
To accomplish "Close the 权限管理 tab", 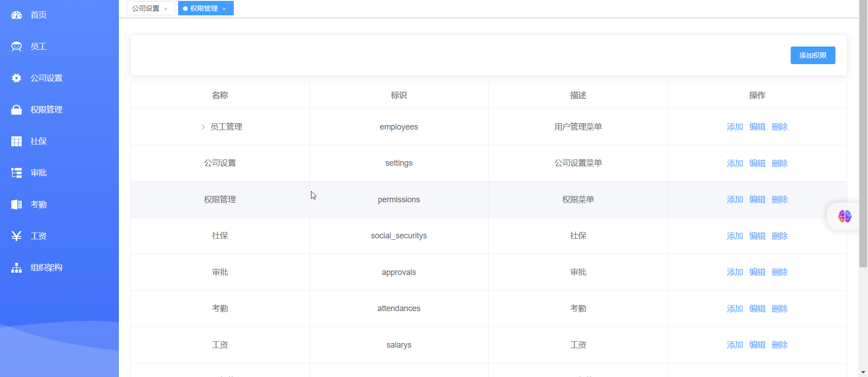I will click(224, 9).
